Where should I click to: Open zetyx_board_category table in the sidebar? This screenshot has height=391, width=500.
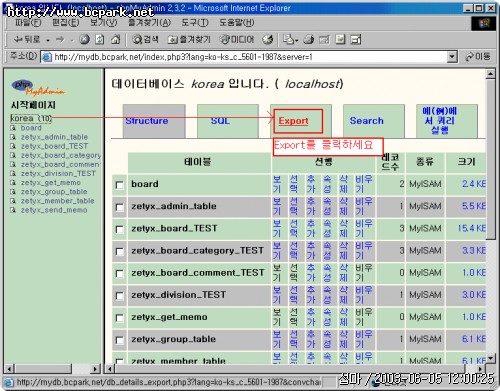tap(61, 155)
